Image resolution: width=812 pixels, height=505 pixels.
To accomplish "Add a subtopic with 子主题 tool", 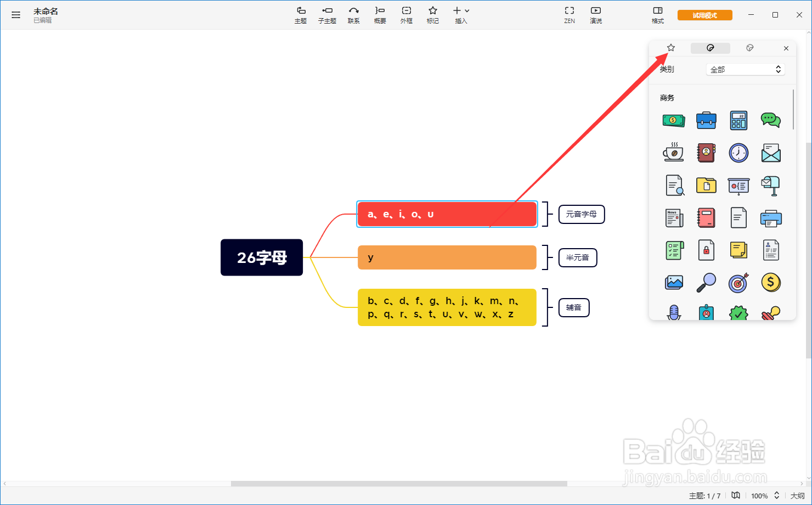I will coord(327,15).
